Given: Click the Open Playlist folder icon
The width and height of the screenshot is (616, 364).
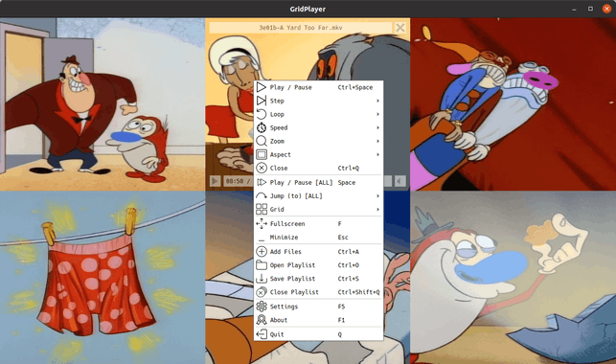Looking at the screenshot, I should (262, 265).
